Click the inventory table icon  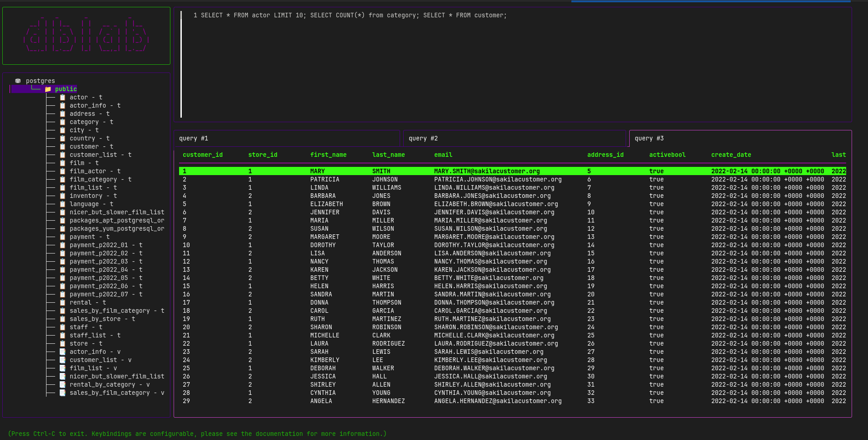[62, 196]
